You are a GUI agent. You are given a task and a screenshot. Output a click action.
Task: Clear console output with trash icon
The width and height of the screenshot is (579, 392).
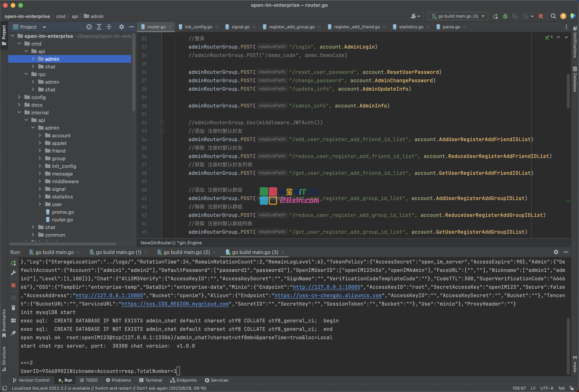(x=13, y=308)
